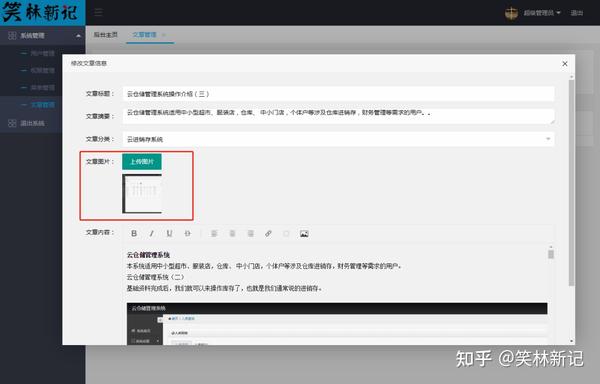Toggle underline formatting in article editor

click(x=170, y=233)
